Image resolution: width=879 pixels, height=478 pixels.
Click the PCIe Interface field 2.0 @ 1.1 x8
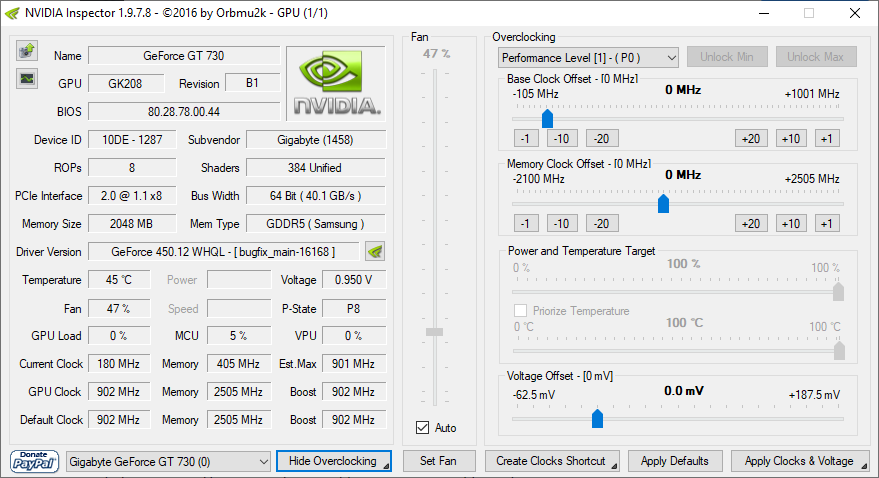point(132,196)
